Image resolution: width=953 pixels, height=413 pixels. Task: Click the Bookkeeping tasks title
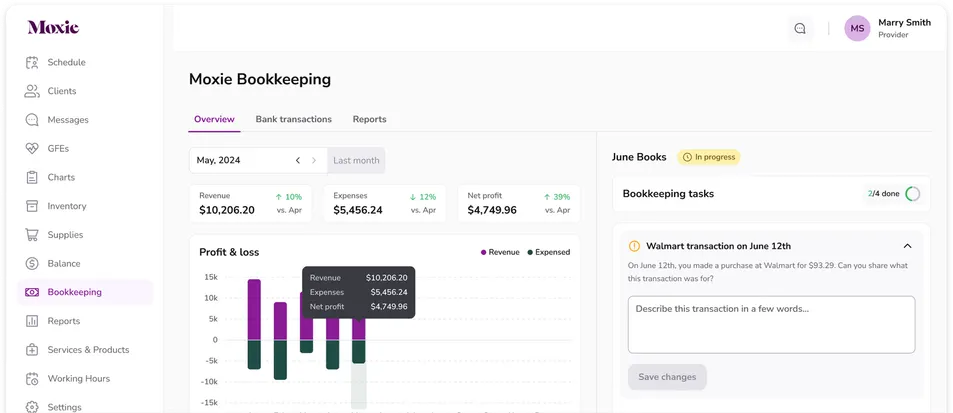tap(668, 194)
